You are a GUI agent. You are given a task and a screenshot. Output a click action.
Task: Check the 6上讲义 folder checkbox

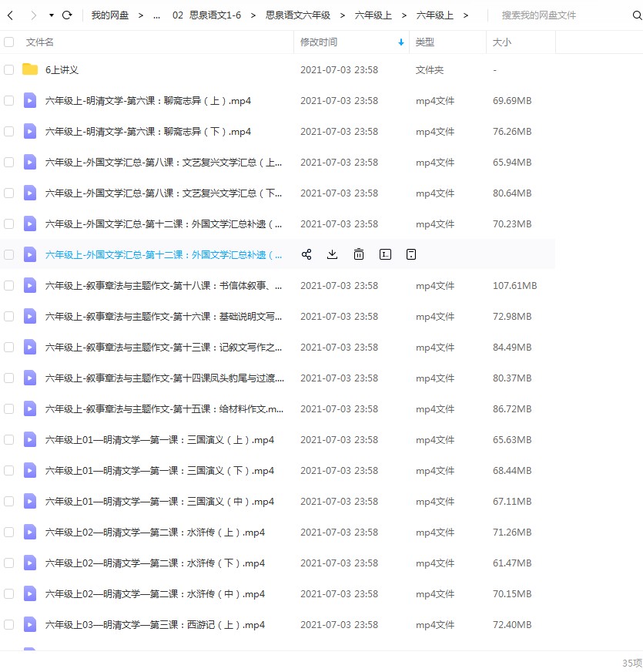[x=8, y=69]
